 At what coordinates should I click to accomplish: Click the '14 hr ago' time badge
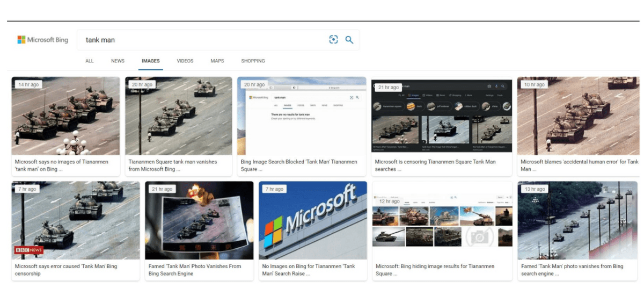[28, 84]
